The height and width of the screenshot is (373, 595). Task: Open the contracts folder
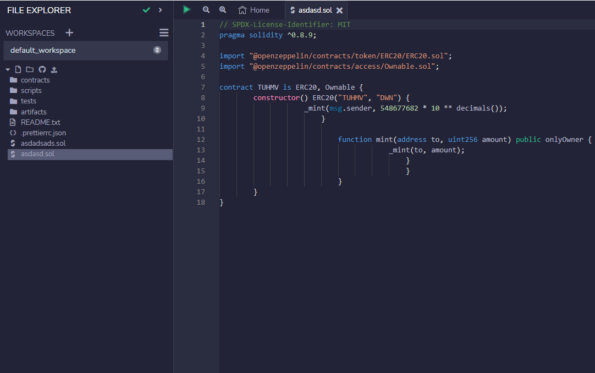click(35, 80)
